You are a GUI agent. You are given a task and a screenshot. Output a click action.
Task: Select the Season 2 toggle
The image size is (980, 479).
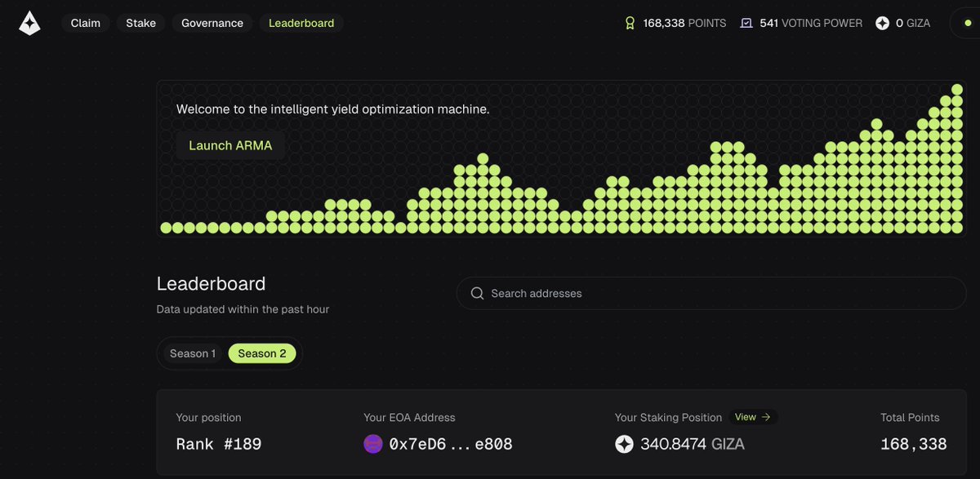[x=262, y=353]
